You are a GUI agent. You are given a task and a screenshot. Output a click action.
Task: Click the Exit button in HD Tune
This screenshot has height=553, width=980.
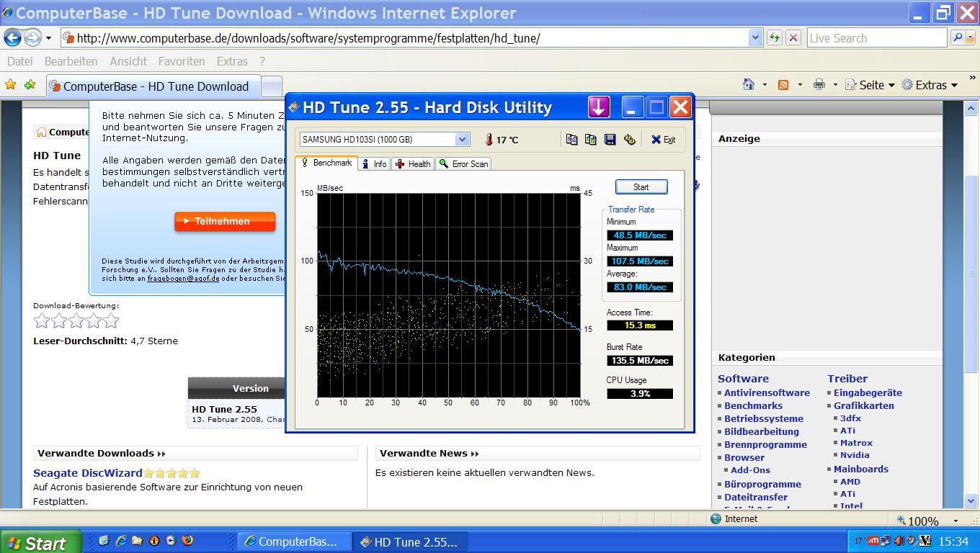(663, 140)
